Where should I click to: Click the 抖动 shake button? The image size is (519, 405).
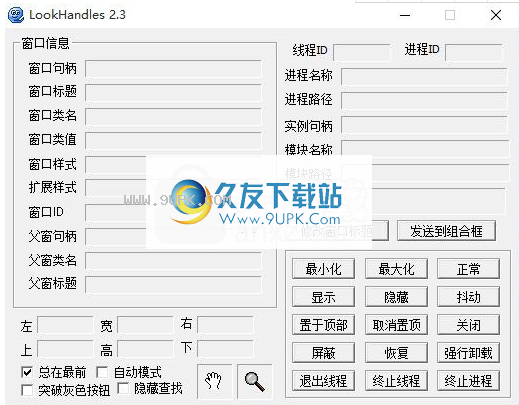(468, 297)
